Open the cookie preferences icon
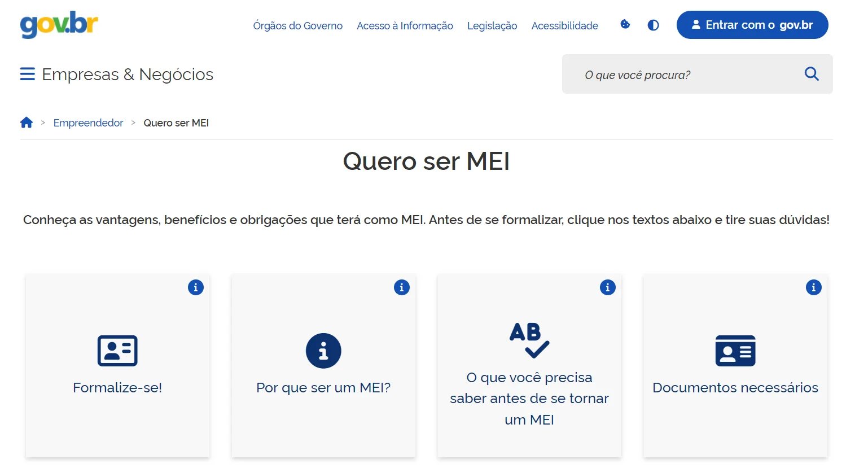The image size is (868, 468). 625,25
